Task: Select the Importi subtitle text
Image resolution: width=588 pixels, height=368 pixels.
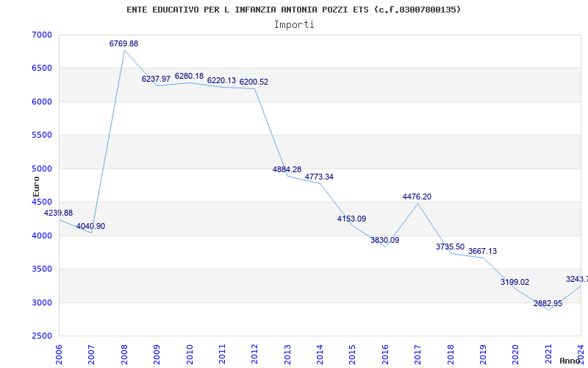Action: tap(294, 25)
